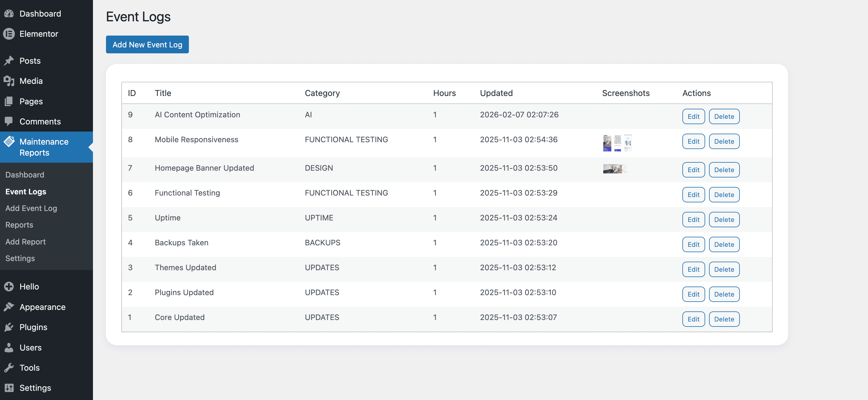Open the Pages menu item
Screen dimensions: 868x400
pyautogui.click(x=31, y=101)
